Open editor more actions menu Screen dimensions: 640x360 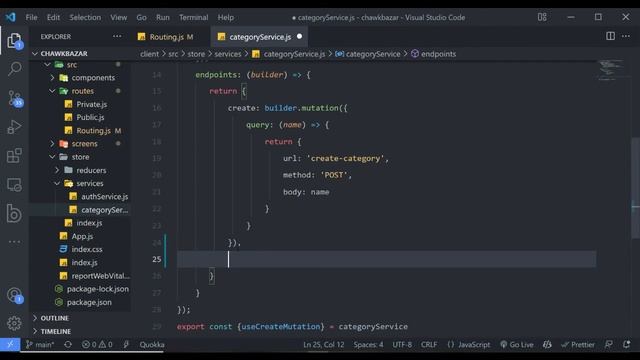click(x=626, y=36)
